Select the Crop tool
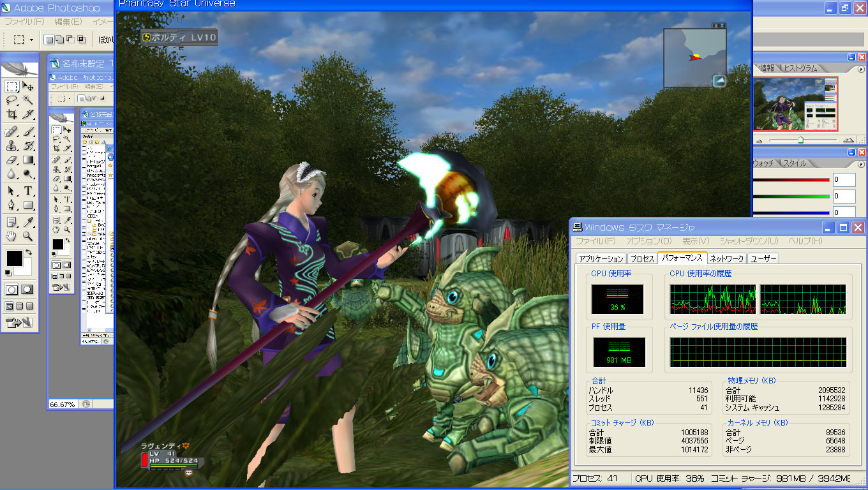 (11, 114)
